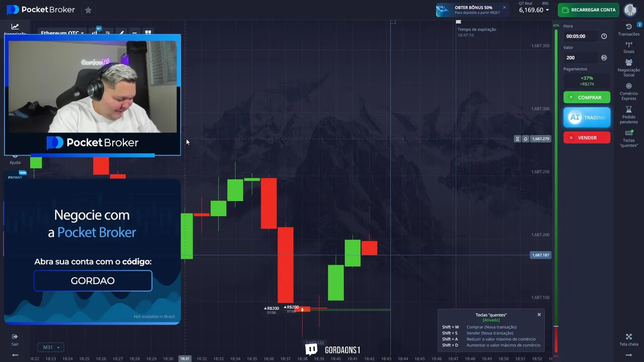The height and width of the screenshot is (362, 644).
Task: Click the GORDAO promo code box
Action: (x=93, y=281)
